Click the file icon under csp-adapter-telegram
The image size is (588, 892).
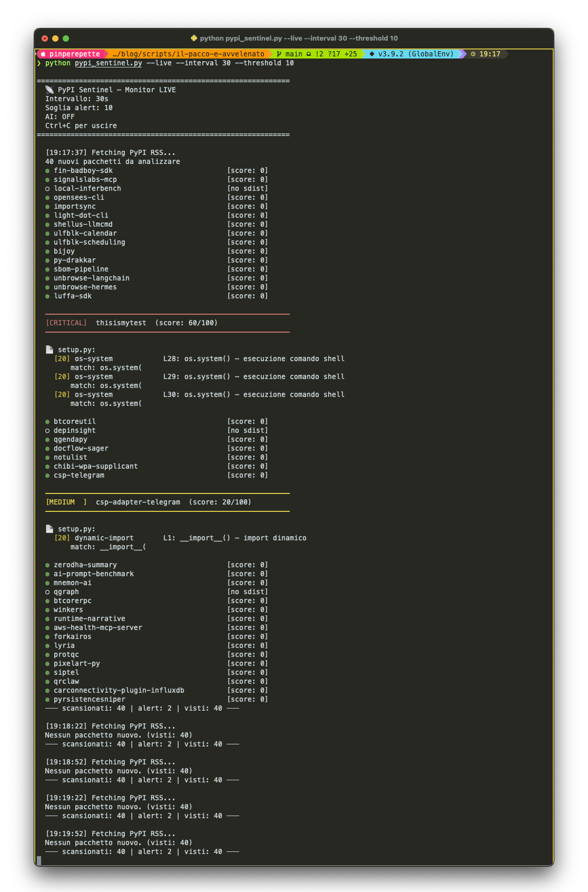coord(50,529)
